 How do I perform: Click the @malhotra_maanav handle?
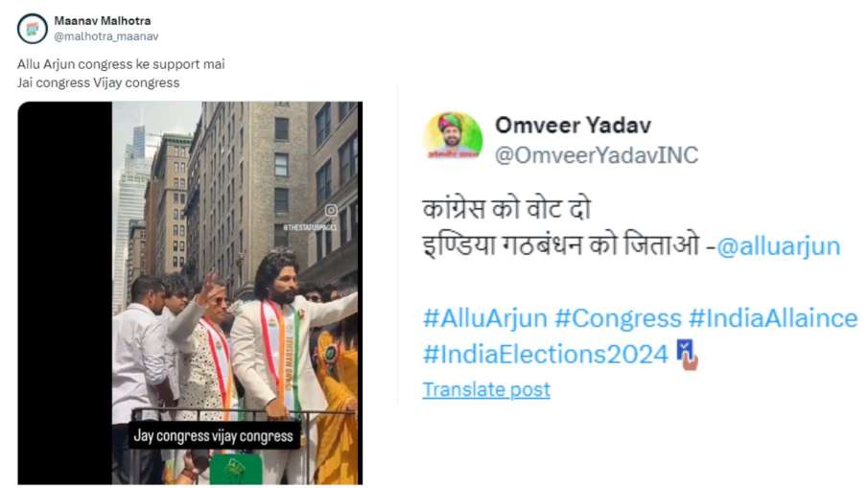pos(106,36)
